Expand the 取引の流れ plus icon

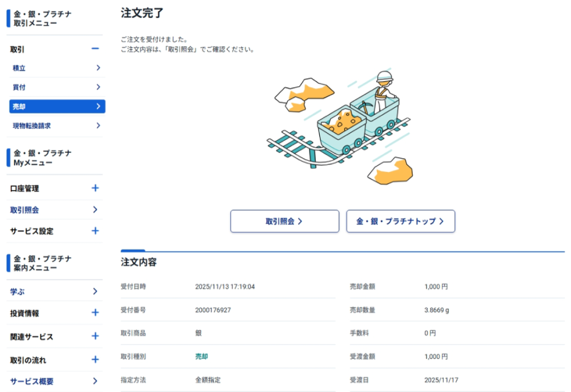pos(95,360)
